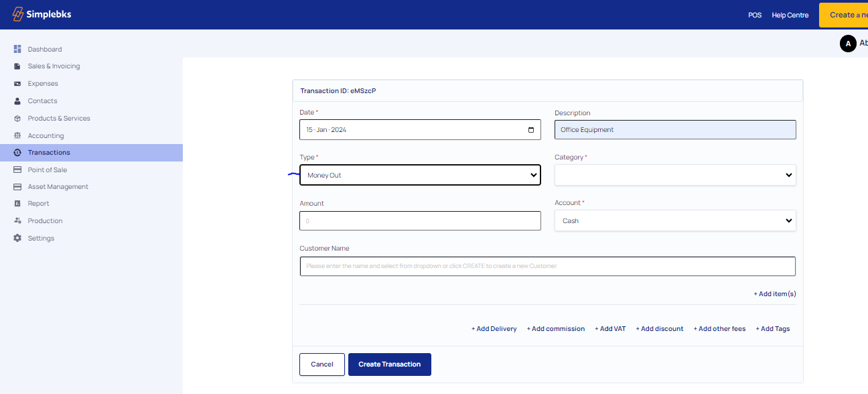
Task: Click the Products & Services box icon
Action: (x=17, y=119)
